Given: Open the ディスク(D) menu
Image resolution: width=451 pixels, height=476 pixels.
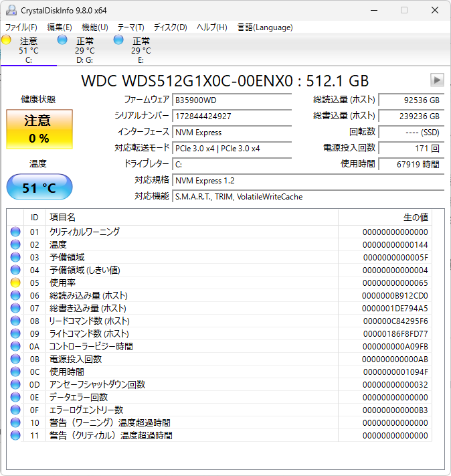Looking at the screenshot, I should tap(170, 27).
